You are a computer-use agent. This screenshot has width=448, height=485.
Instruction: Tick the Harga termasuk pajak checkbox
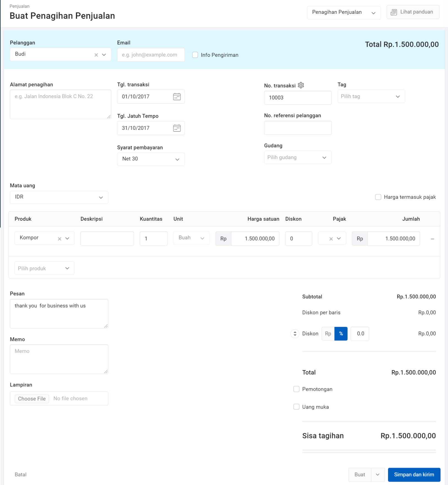coord(378,197)
